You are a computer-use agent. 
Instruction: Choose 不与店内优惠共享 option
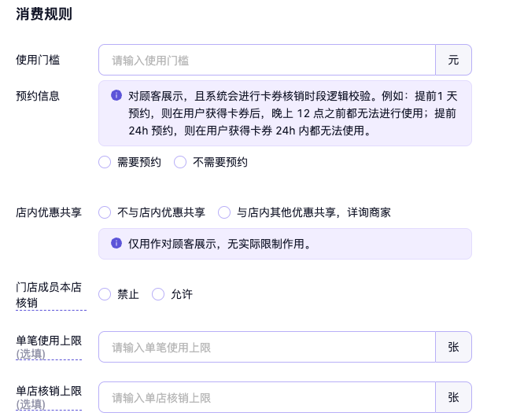pyautogui.click(x=105, y=212)
